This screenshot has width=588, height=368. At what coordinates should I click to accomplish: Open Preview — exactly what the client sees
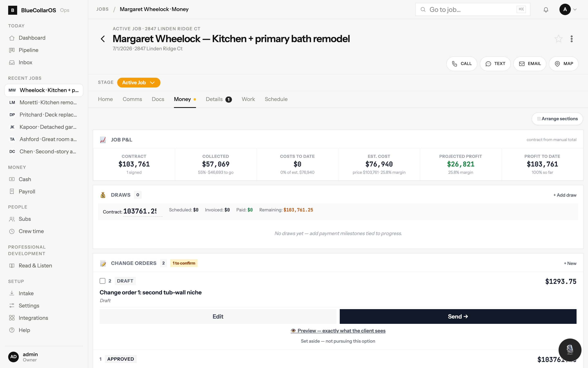pyautogui.click(x=338, y=331)
